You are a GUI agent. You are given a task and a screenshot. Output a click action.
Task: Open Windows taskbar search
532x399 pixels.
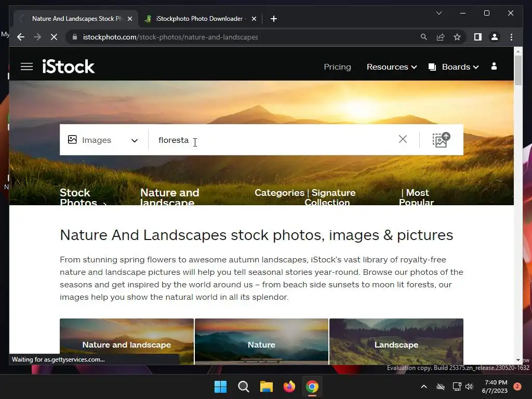point(243,387)
